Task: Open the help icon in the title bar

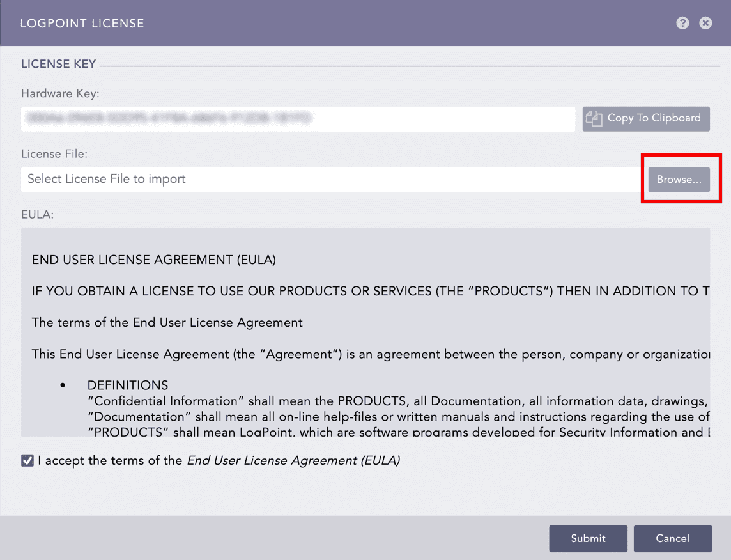Action: tap(682, 23)
